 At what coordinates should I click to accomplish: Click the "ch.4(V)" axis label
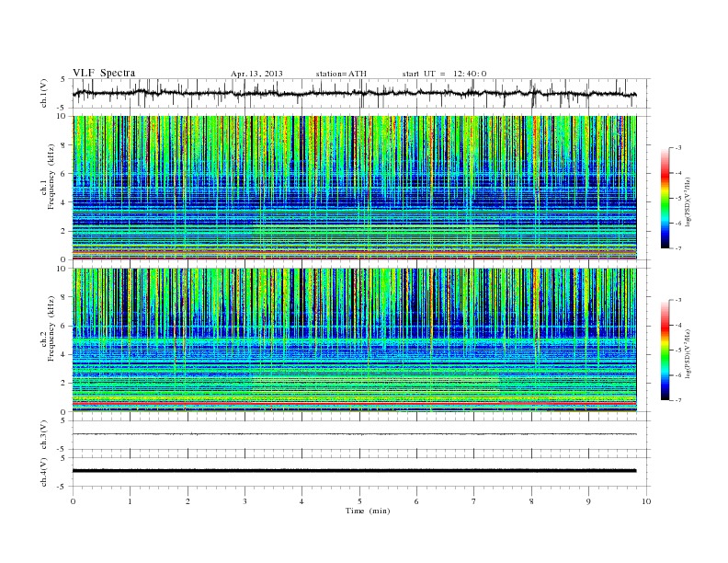click(x=44, y=472)
